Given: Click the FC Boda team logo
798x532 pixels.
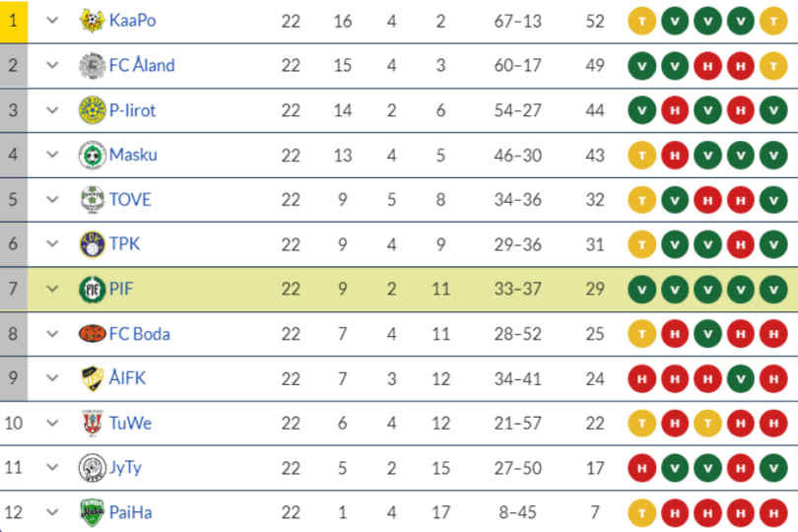Looking at the screenshot, I should click(92, 333).
